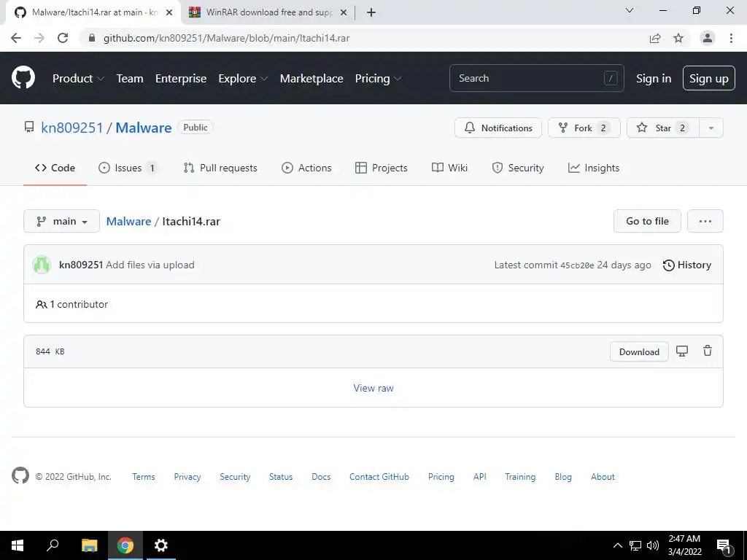The image size is (747, 560).
Task: Switch to the Issues tab
Action: pyautogui.click(x=128, y=168)
